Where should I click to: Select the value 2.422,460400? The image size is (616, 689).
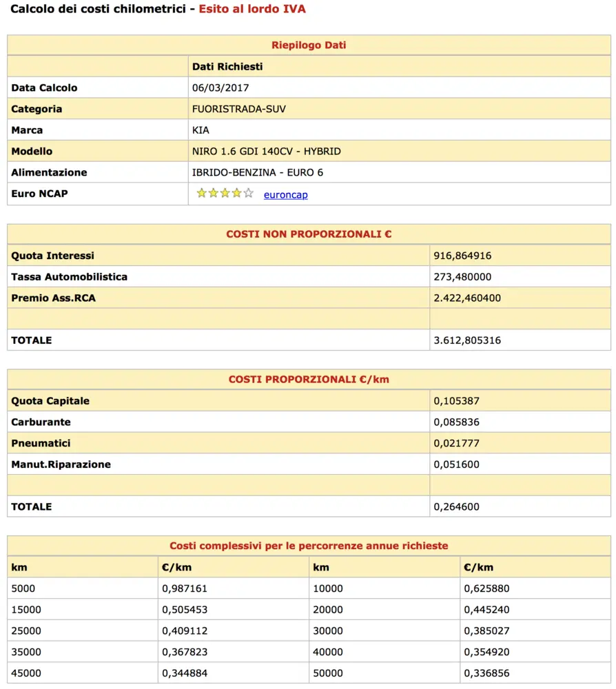(467, 298)
